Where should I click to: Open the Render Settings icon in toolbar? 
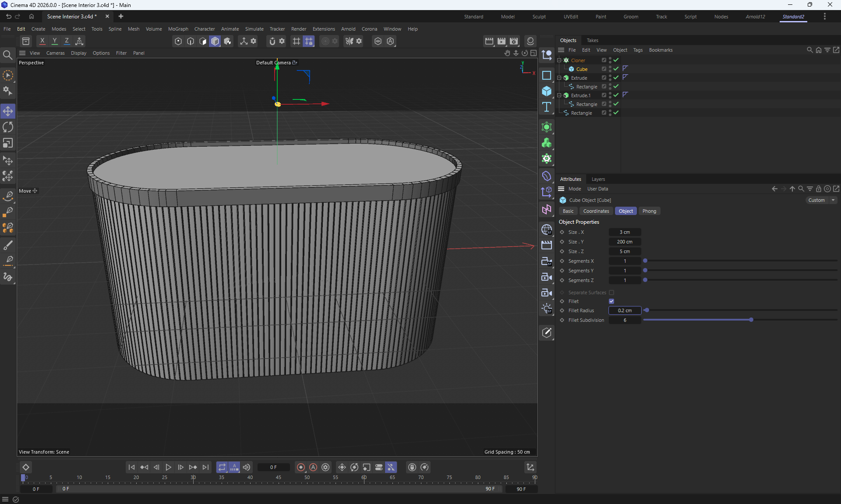pos(514,41)
